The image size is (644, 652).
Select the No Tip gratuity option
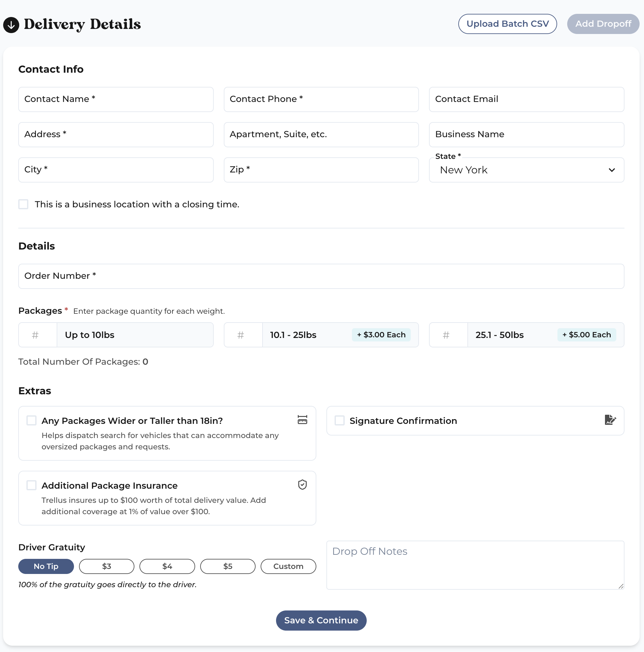[46, 566]
